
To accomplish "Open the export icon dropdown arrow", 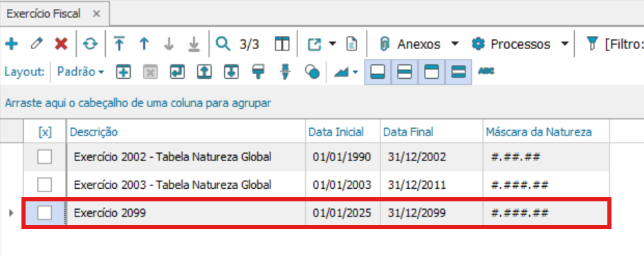I will (x=332, y=44).
